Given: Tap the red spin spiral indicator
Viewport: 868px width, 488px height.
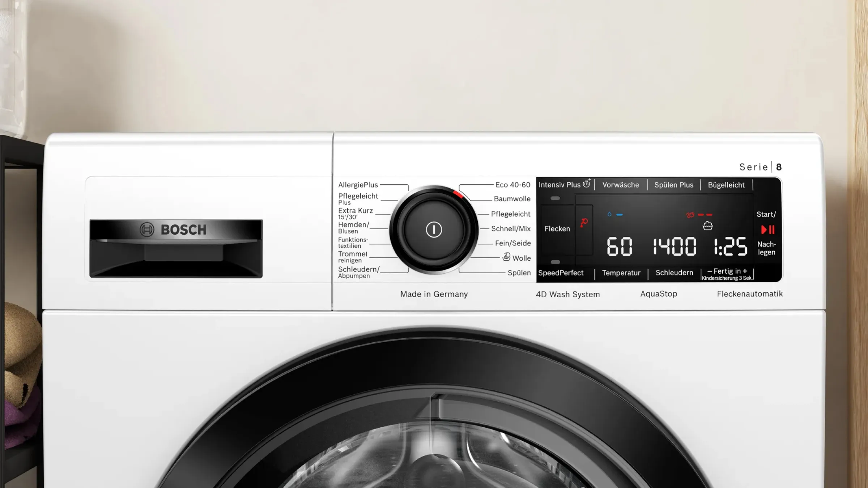Looking at the screenshot, I should 690,215.
